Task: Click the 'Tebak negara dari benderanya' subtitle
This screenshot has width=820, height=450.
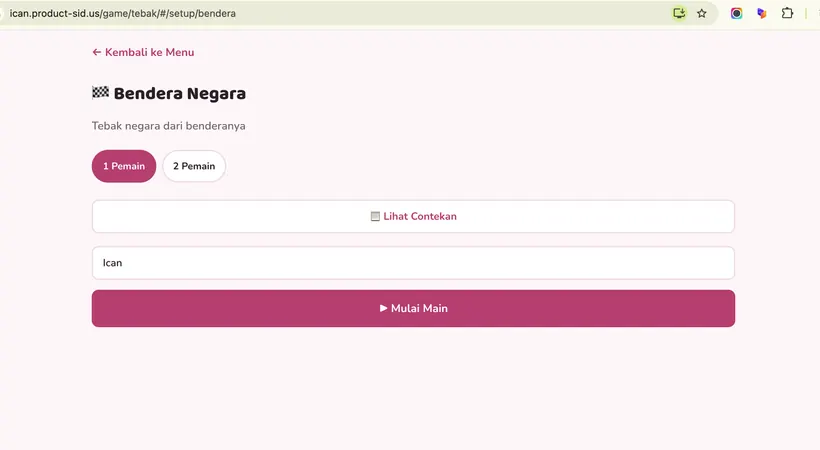Action: tap(168, 126)
